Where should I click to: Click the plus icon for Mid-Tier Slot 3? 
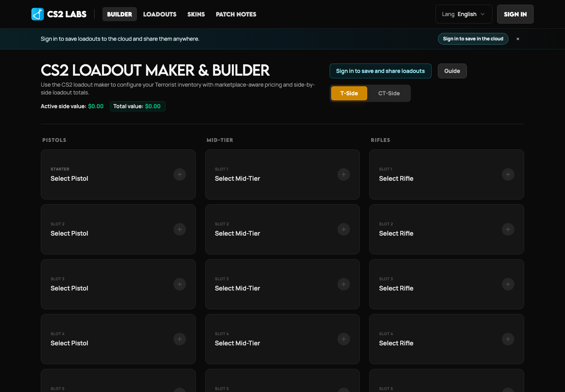click(344, 284)
